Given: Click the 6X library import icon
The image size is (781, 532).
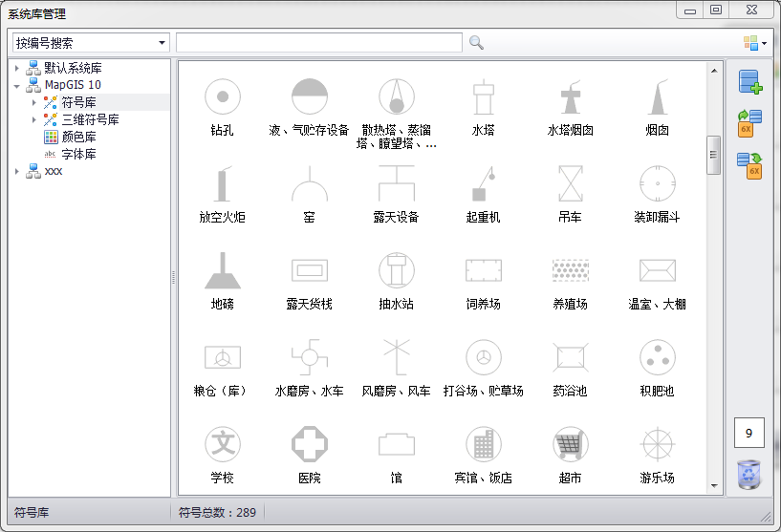Looking at the screenshot, I should pos(750,124).
